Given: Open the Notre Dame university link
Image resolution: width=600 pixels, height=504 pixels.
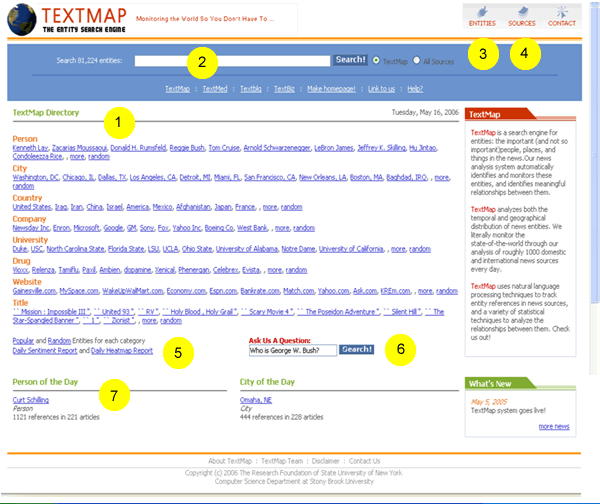Looking at the screenshot, I should (x=298, y=249).
